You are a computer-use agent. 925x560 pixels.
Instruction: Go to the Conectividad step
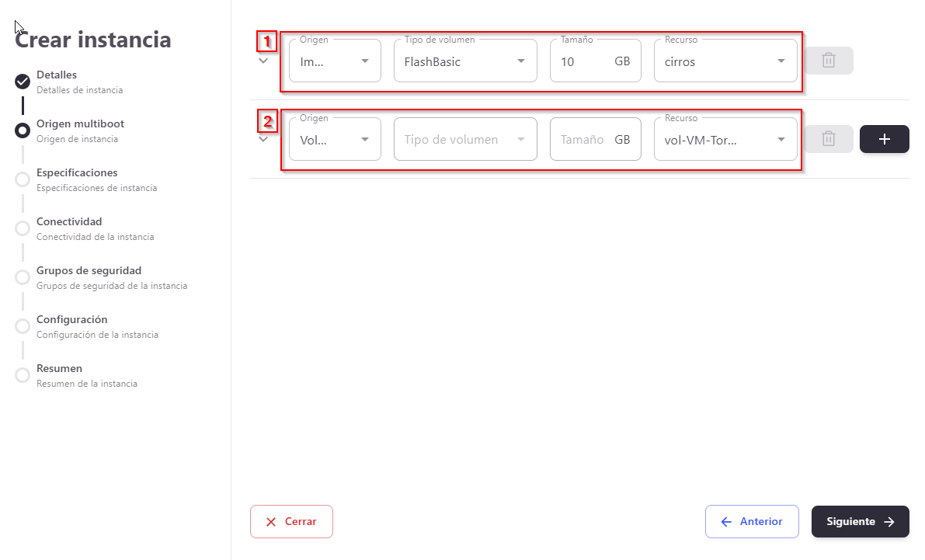(69, 222)
